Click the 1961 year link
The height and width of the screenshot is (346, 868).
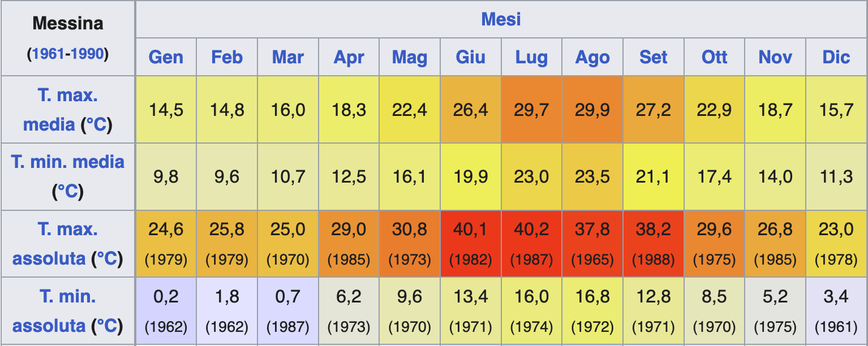48,54
